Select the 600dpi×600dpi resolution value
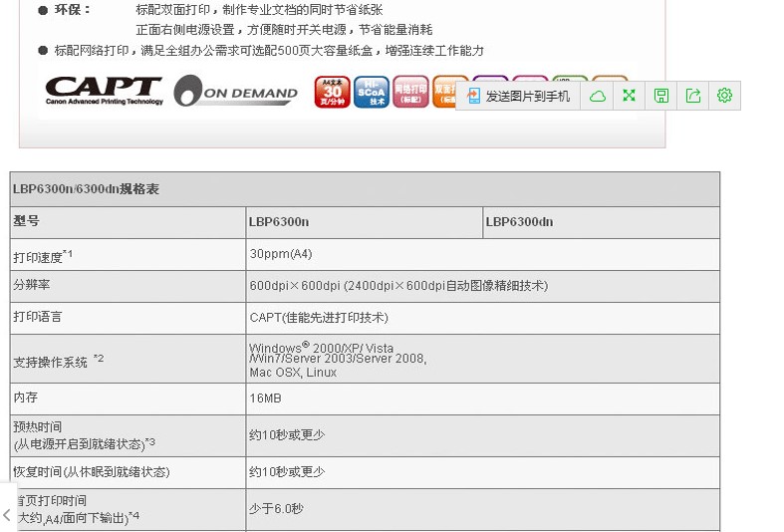Viewport: 784px width, 532px height. 398,286
